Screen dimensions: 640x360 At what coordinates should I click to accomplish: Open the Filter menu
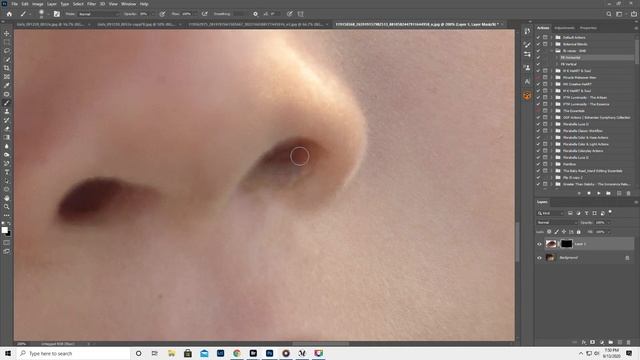91,4
